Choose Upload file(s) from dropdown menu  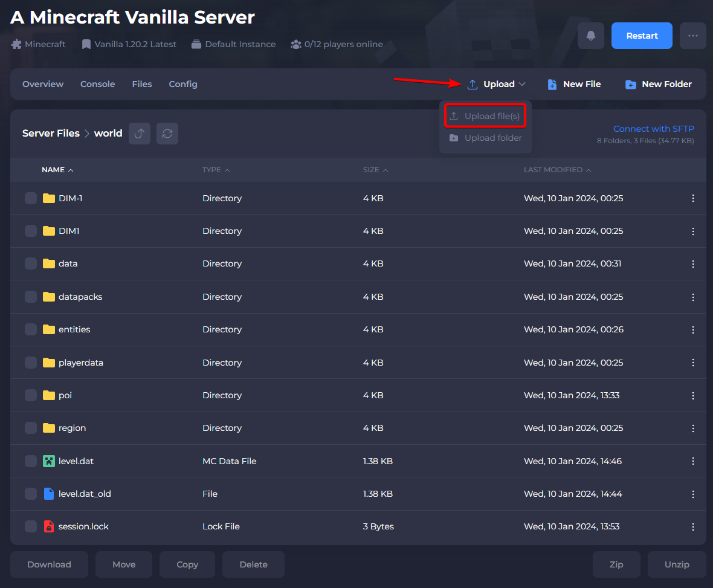coord(485,116)
